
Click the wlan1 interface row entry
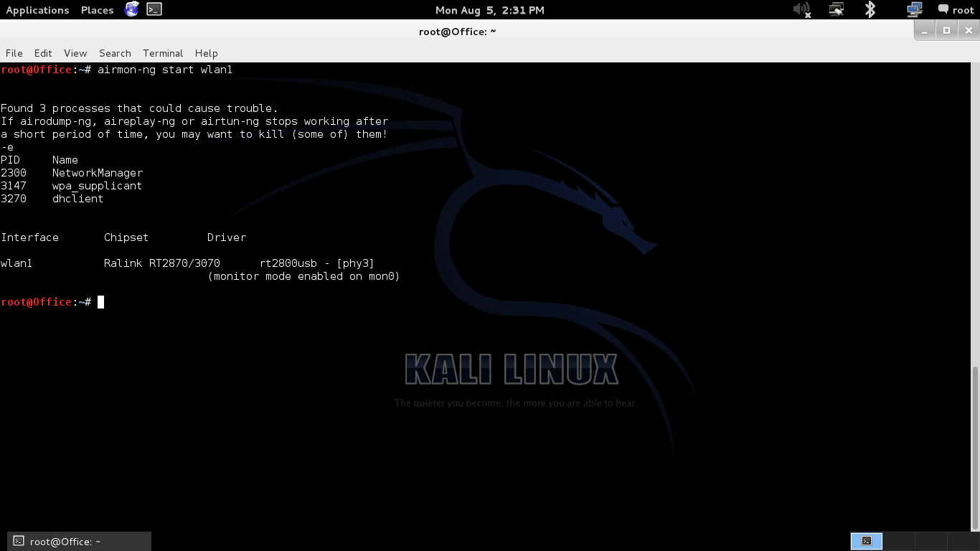[17, 263]
